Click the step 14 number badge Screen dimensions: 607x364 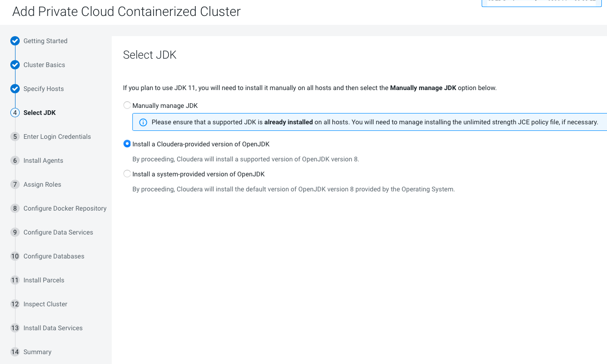[x=15, y=352]
